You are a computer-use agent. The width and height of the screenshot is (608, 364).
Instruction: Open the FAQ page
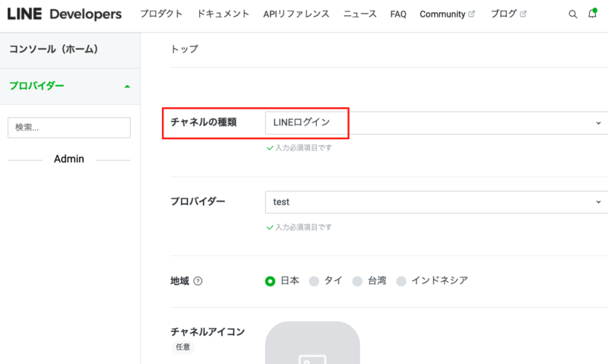pyautogui.click(x=398, y=14)
